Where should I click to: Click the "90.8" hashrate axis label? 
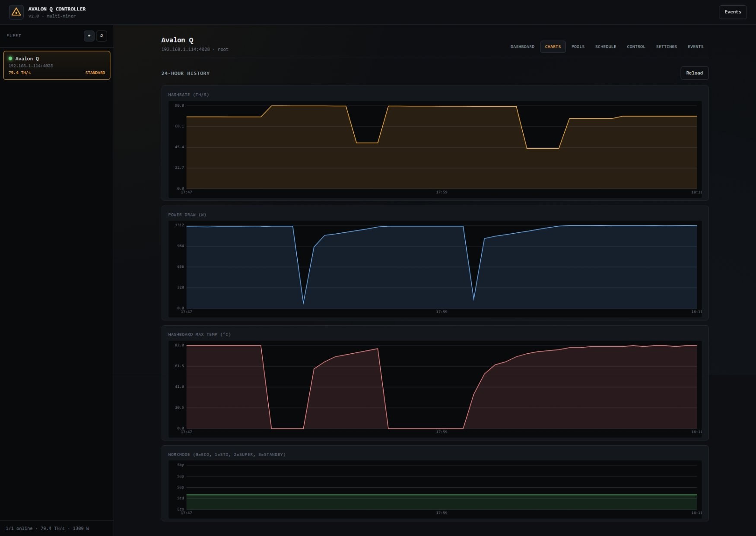pyautogui.click(x=179, y=105)
